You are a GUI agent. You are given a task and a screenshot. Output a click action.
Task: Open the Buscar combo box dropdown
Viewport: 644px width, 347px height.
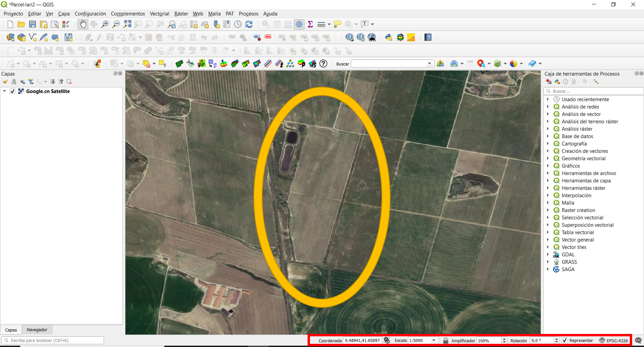click(429, 64)
